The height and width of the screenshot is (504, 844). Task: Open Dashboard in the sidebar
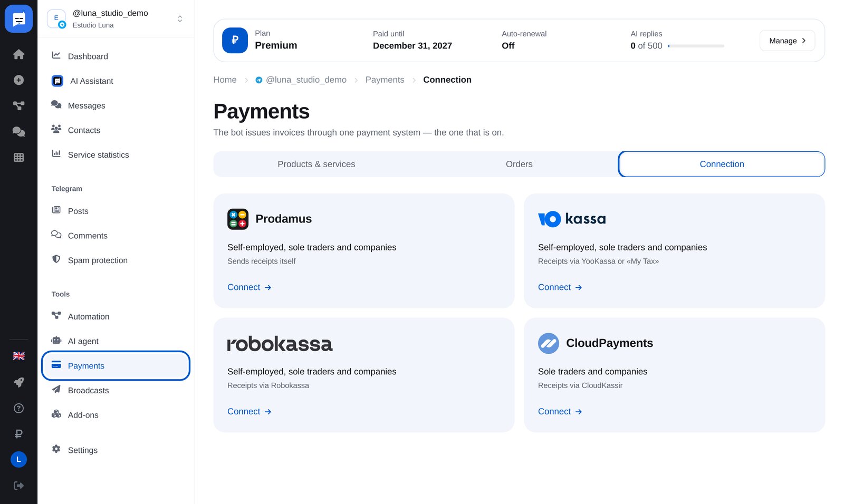pyautogui.click(x=116, y=56)
